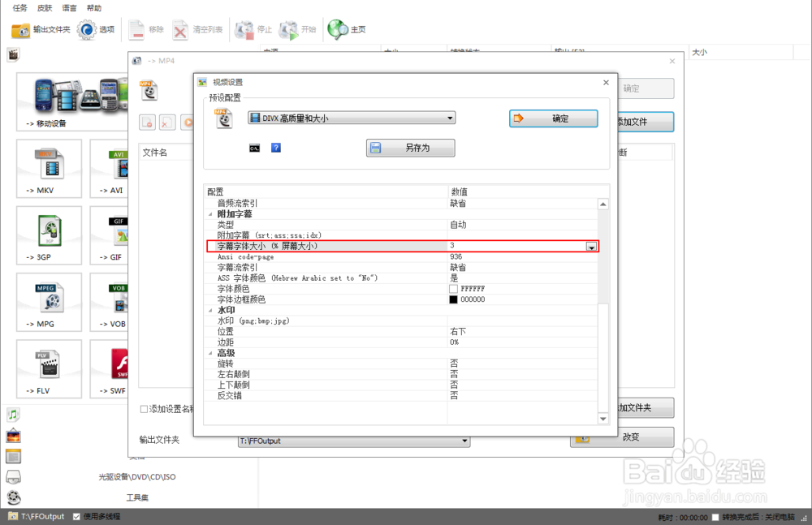Collapse the 附加字幕 section
This screenshot has height=525, width=812.
click(x=210, y=214)
